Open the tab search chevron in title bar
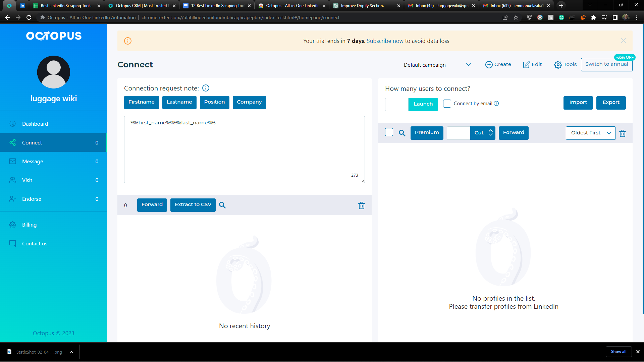This screenshot has height=362, width=644. point(590,5)
